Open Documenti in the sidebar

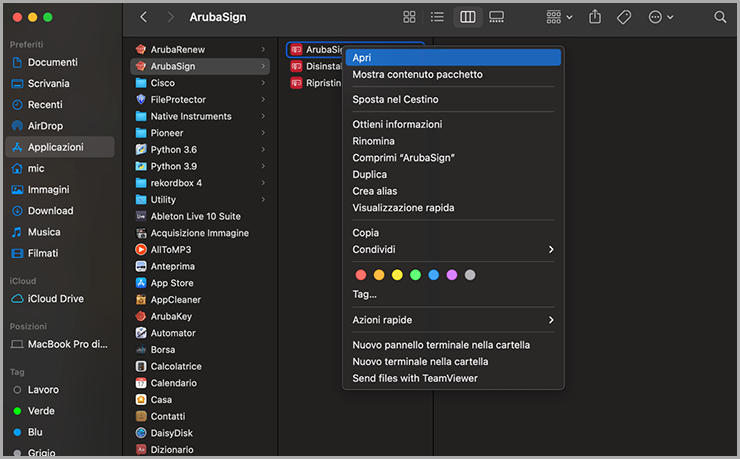pyautogui.click(x=60, y=62)
